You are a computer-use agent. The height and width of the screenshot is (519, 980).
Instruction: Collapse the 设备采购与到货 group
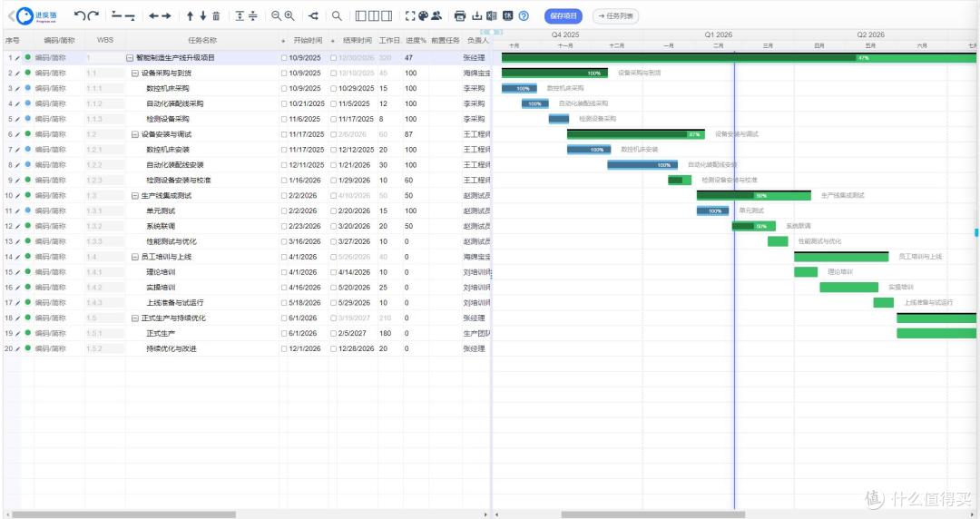coord(135,73)
